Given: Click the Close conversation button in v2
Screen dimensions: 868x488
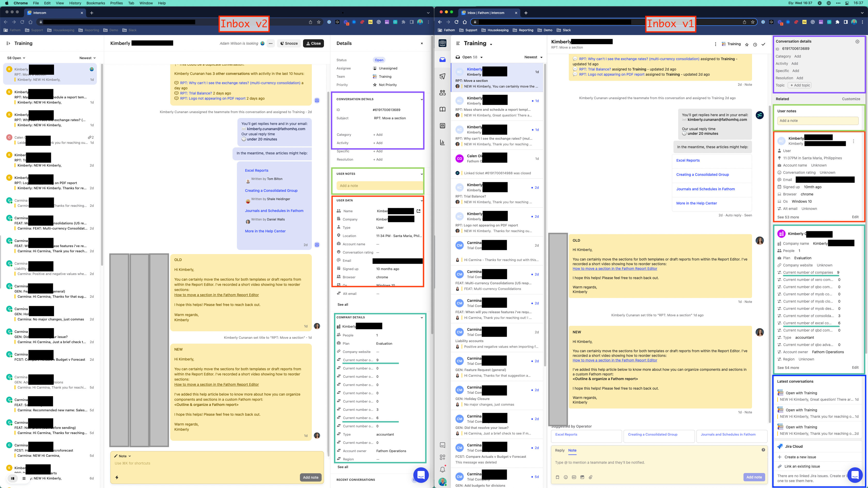Looking at the screenshot, I should [x=313, y=43].
